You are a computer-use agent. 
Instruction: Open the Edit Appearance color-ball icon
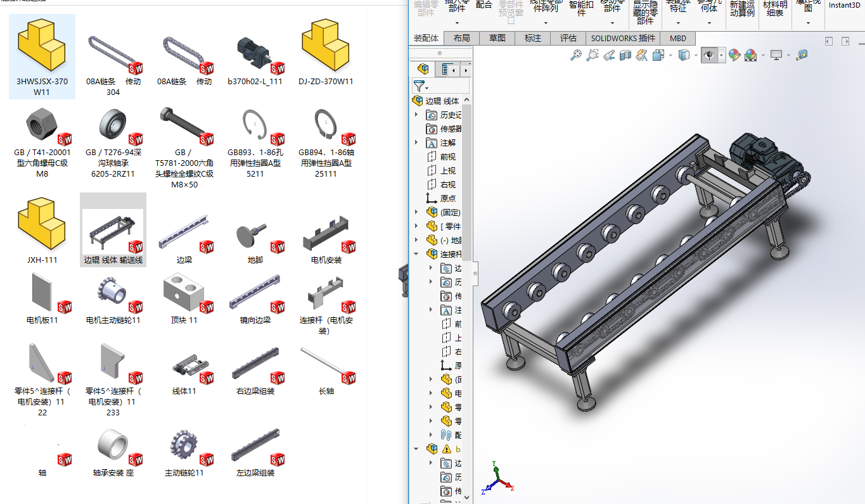point(734,56)
